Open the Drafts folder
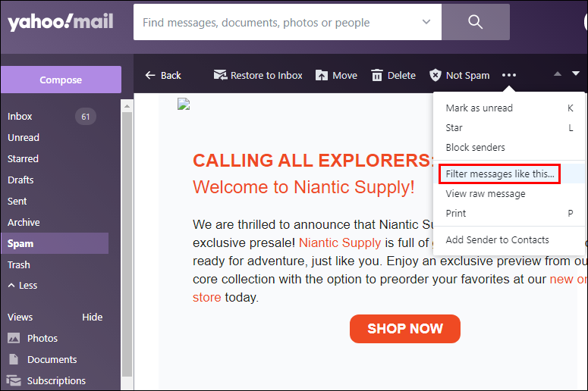Viewport: 588px width, 391px height. point(20,180)
